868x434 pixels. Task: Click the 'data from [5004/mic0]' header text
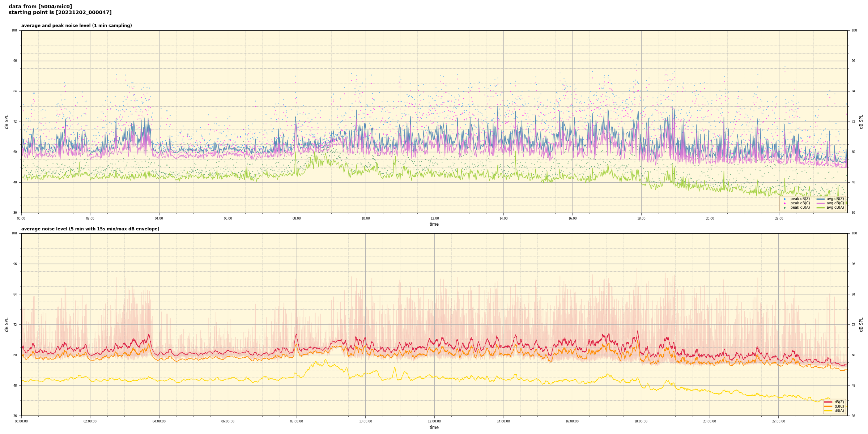[40, 7]
